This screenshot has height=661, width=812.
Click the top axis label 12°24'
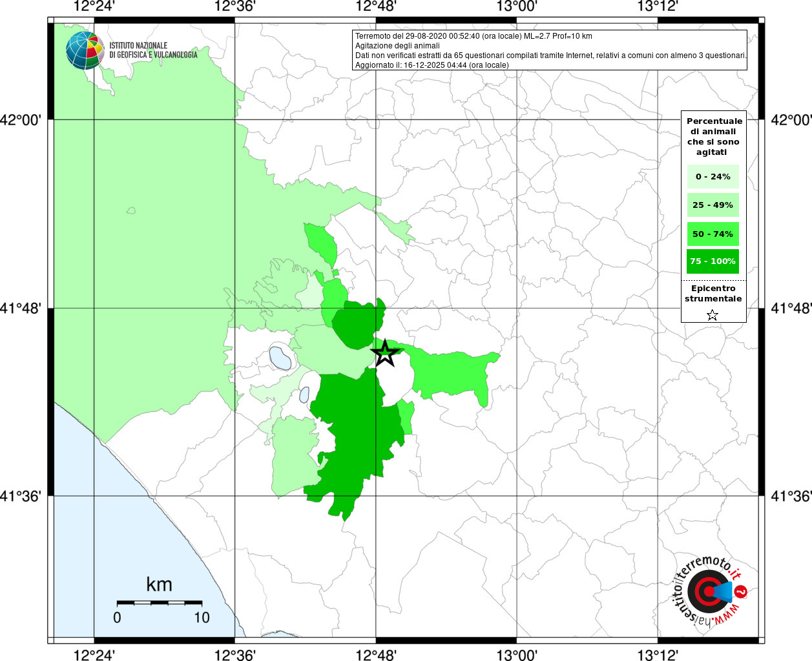point(94,6)
